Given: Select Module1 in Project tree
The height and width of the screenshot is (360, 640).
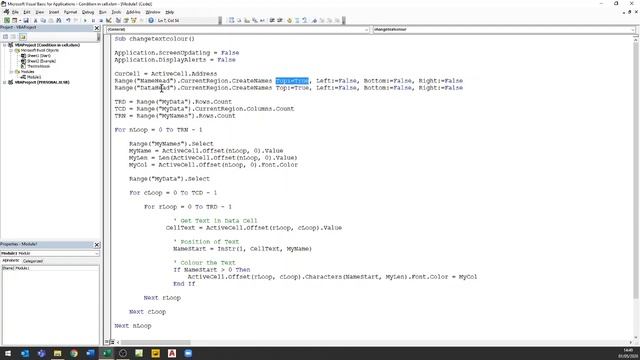Looking at the screenshot, I should 31,77.
